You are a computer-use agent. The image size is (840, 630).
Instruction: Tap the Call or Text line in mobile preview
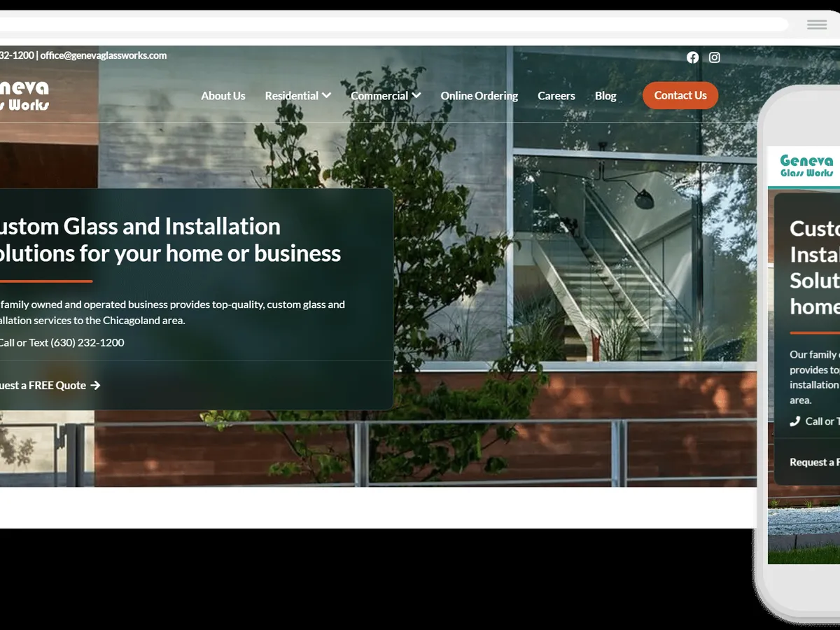click(815, 421)
